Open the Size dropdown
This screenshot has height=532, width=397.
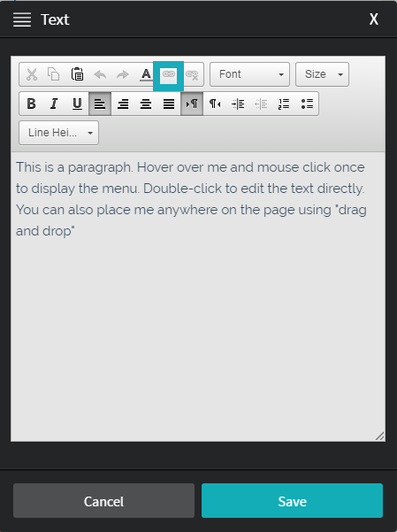tap(322, 74)
